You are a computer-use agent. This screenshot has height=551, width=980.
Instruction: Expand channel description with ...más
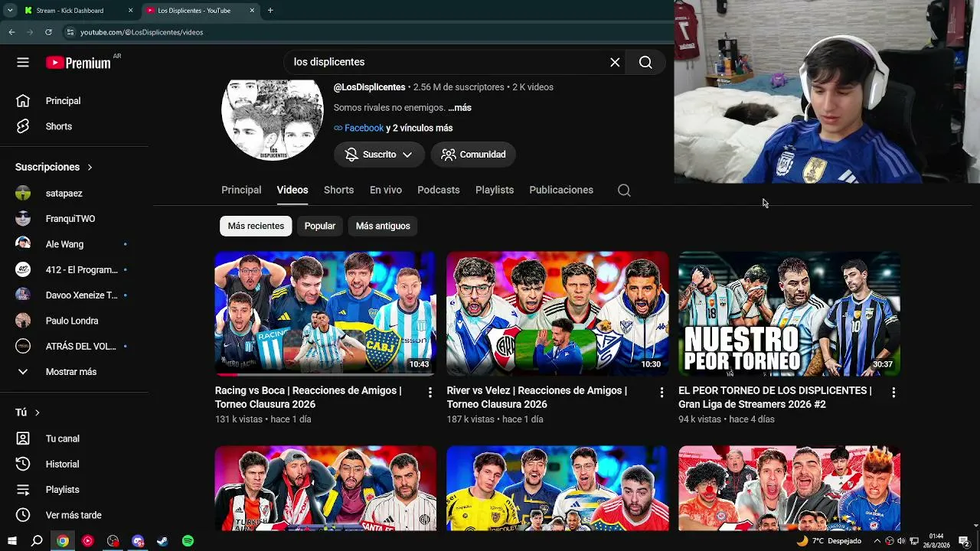click(459, 108)
